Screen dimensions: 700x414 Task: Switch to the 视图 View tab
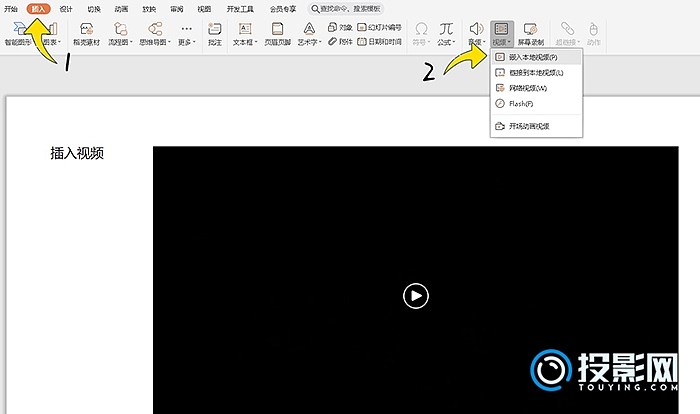coord(204,9)
